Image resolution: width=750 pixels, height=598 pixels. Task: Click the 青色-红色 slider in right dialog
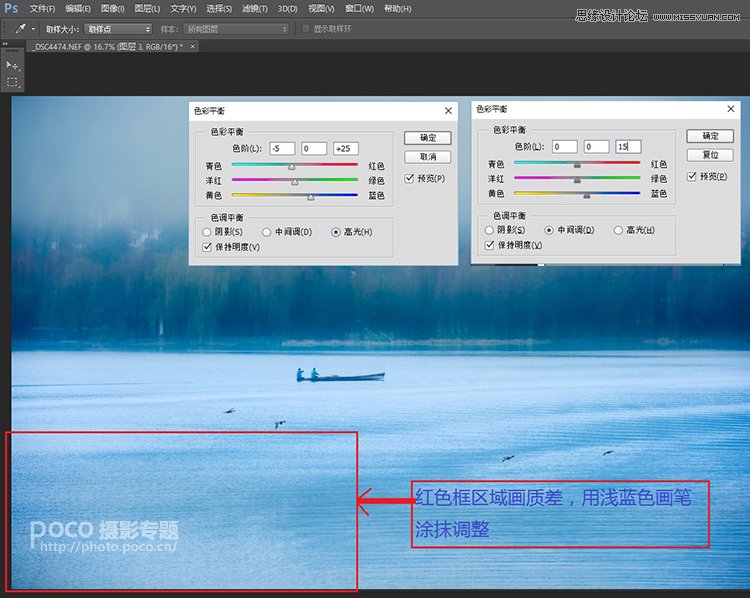tap(577, 163)
